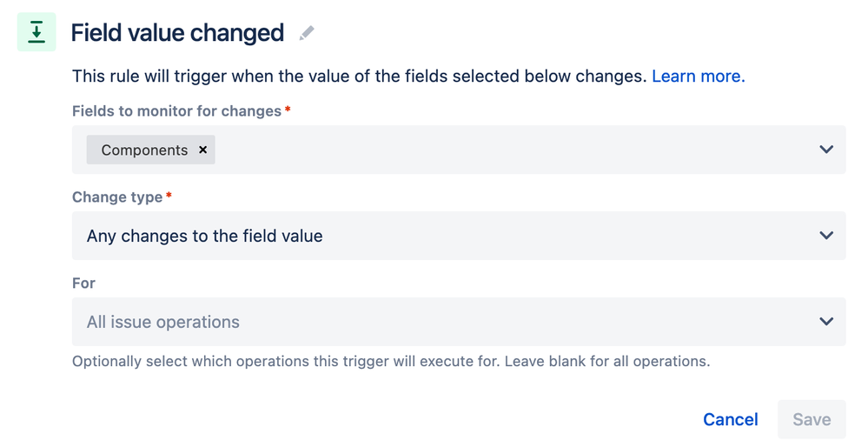Screen dimensions: 868x447
Task: Expand the For operations dropdown arrow
Action: click(826, 322)
